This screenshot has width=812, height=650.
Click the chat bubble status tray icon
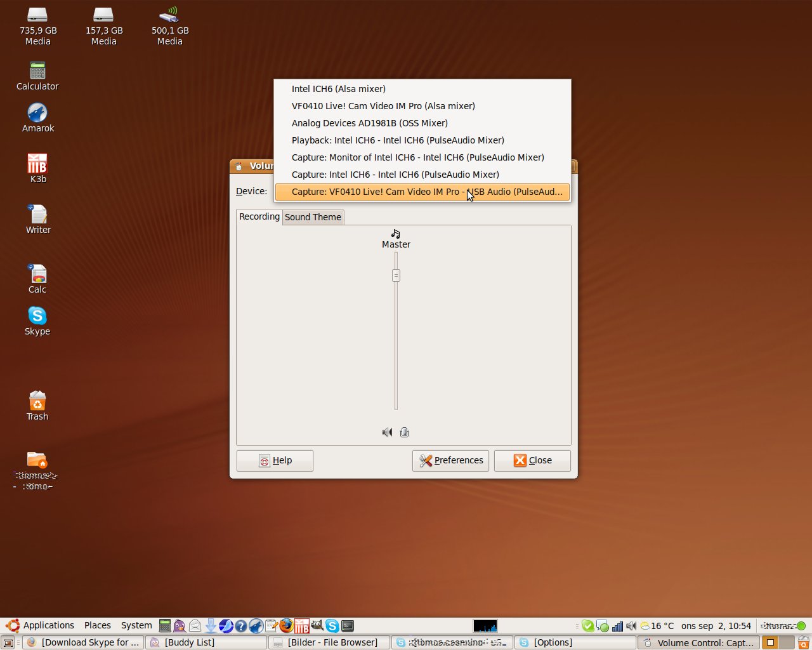pyautogui.click(x=603, y=626)
